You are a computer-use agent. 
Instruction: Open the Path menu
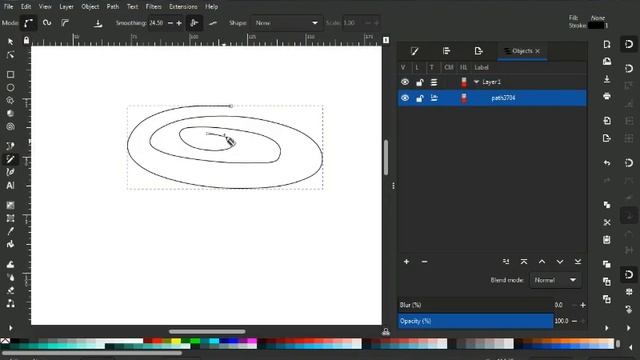point(113,7)
